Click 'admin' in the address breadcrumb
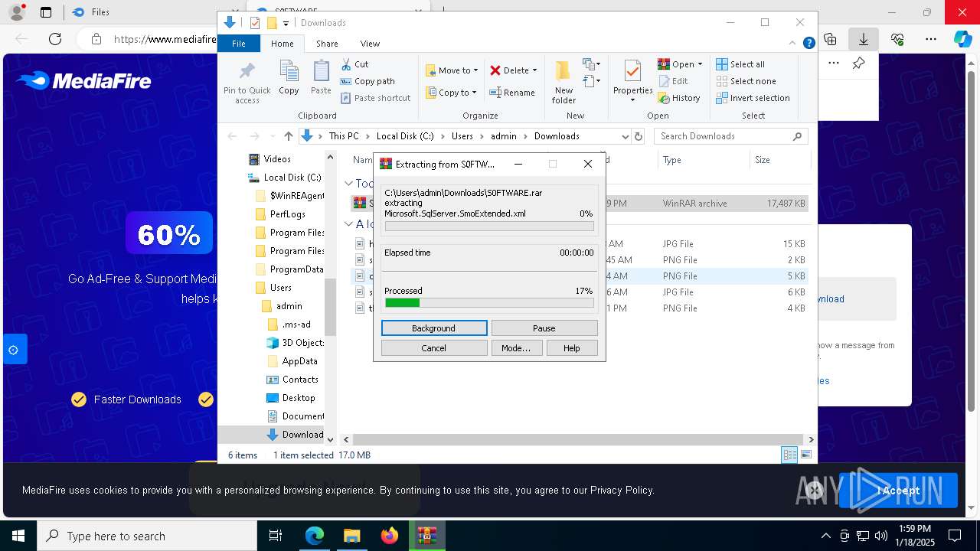The height and width of the screenshot is (551, 980). (x=503, y=136)
